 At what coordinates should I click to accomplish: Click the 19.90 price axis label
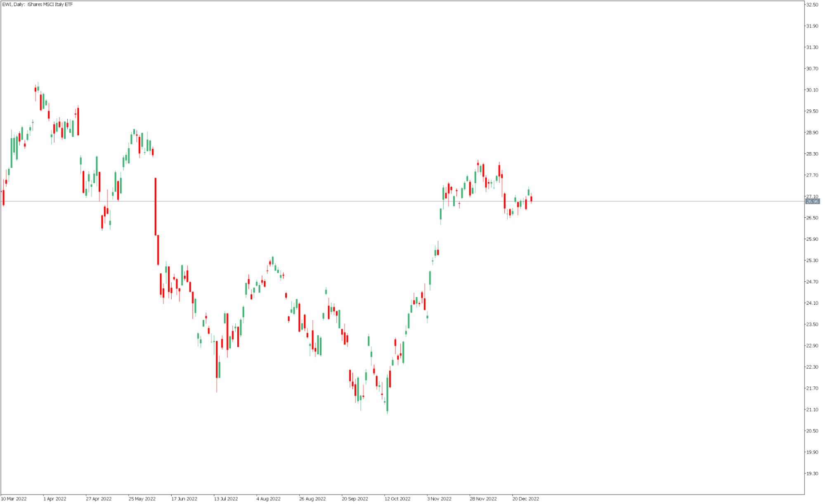click(x=812, y=452)
